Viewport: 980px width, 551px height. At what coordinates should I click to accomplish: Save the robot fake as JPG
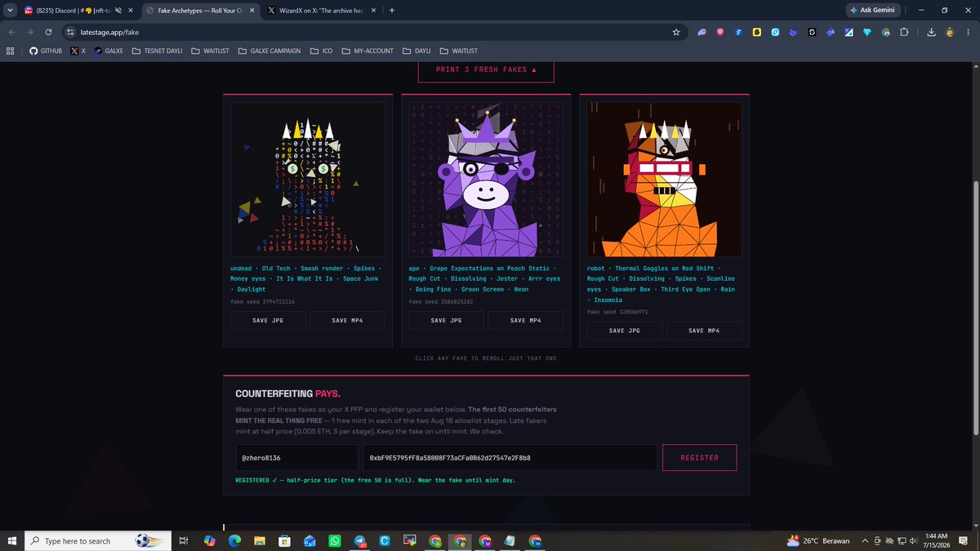[624, 331]
